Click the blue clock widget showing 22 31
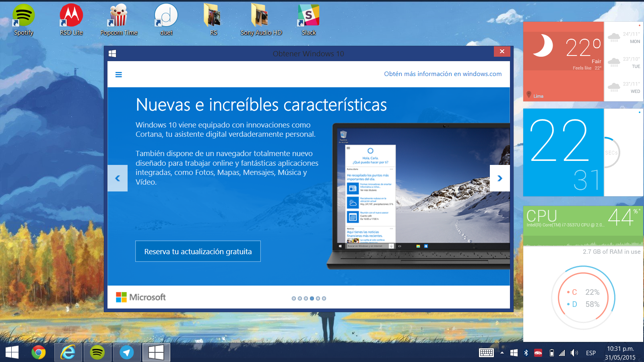This screenshot has width=644, height=362. click(563, 152)
